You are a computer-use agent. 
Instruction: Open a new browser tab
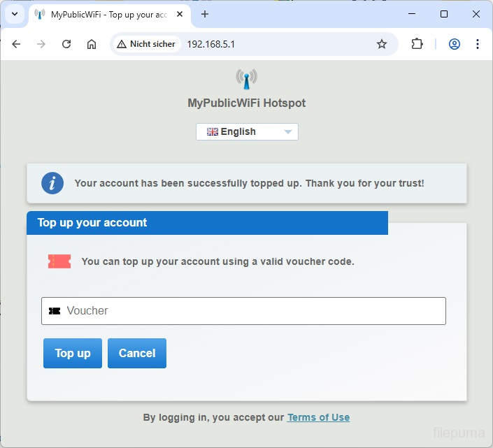pyautogui.click(x=205, y=14)
